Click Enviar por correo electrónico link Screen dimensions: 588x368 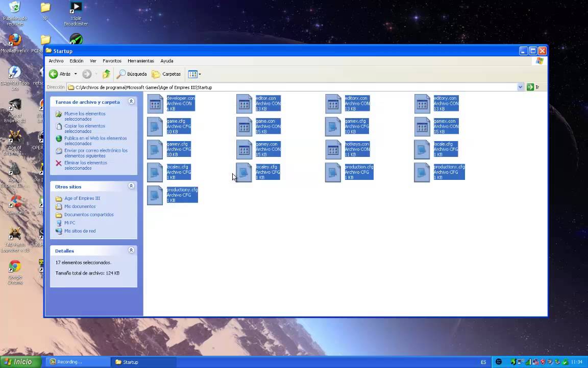(x=95, y=153)
